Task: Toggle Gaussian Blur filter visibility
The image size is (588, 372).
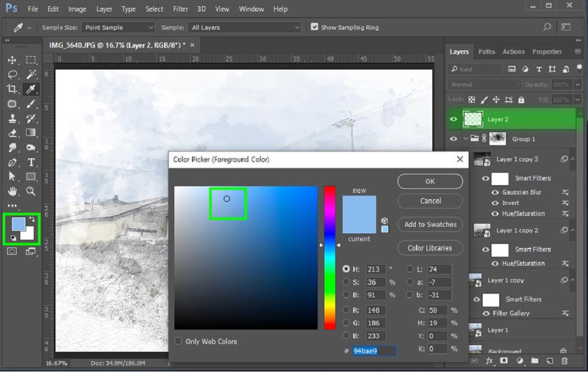Action: pos(495,193)
